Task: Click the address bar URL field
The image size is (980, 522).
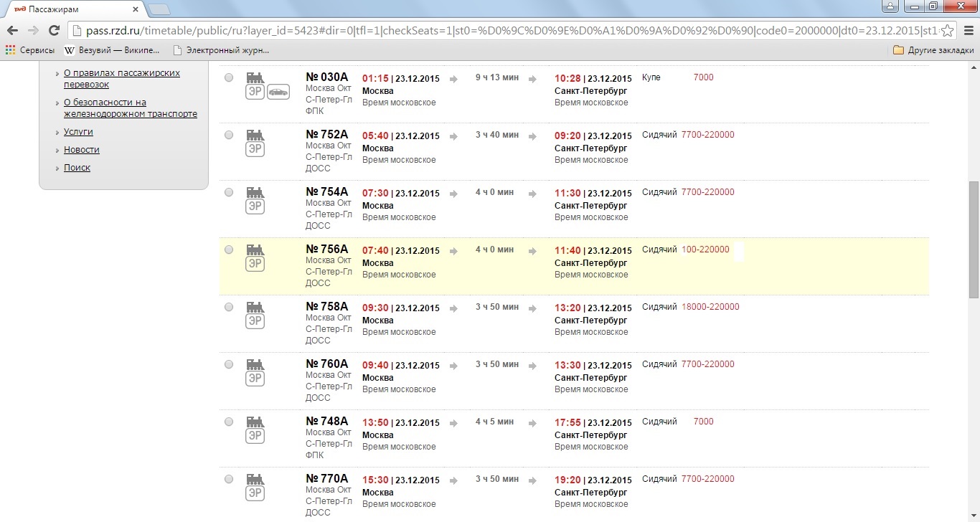Action: pos(502,30)
